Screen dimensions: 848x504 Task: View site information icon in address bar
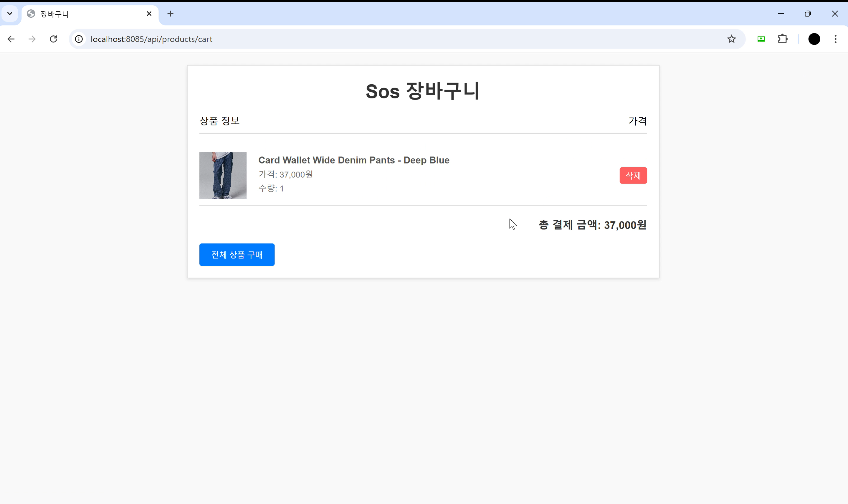(x=79, y=39)
